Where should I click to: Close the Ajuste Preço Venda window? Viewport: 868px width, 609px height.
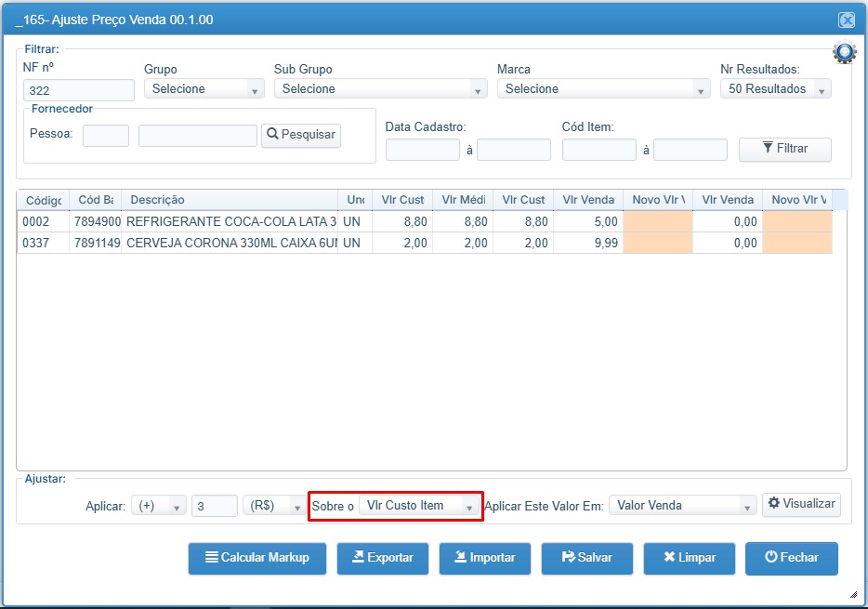[847, 20]
